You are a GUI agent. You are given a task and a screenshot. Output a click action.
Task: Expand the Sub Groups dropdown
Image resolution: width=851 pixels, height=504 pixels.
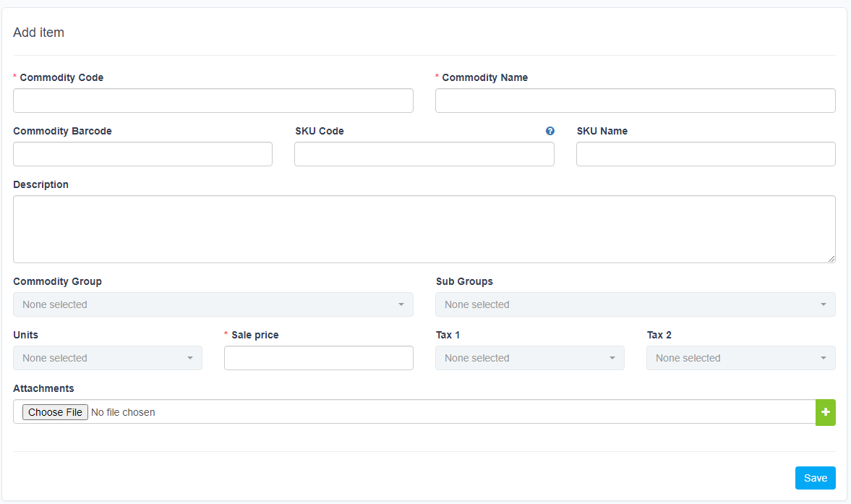coord(635,304)
